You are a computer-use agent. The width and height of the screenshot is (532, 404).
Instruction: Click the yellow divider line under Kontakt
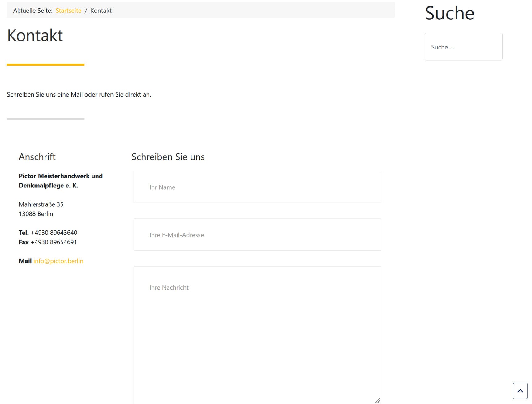[x=45, y=65]
